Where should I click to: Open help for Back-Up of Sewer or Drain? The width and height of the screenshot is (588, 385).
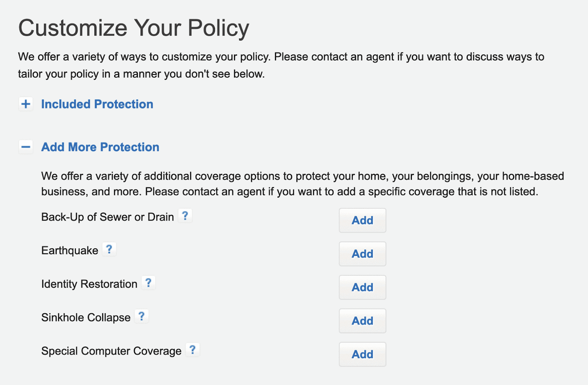pos(185,216)
